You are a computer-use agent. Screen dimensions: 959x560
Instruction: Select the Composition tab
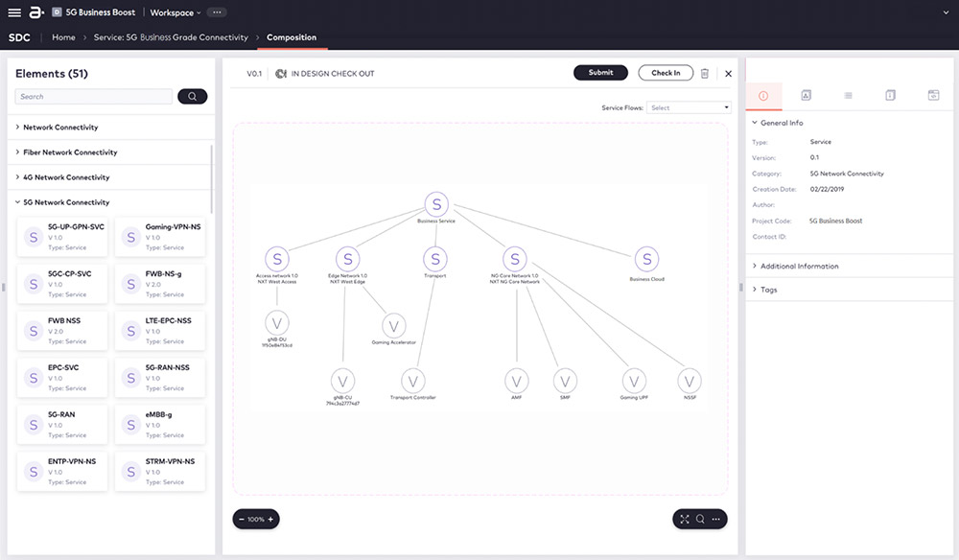[292, 37]
